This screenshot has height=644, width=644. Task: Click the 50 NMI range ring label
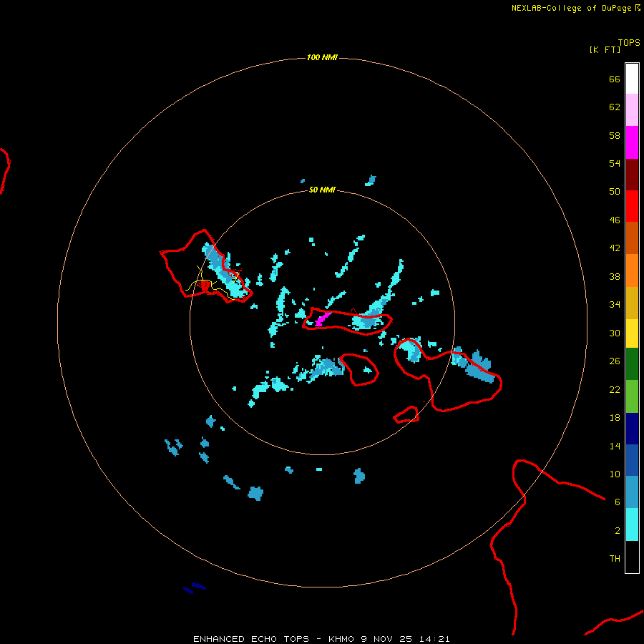click(x=322, y=190)
